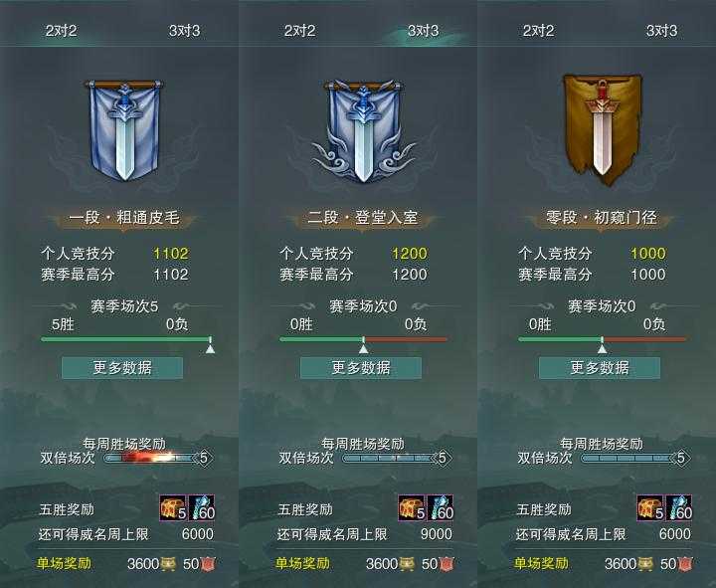Switch to the 3对3 tab in right panel
The width and height of the screenshot is (716, 588).
click(x=661, y=31)
